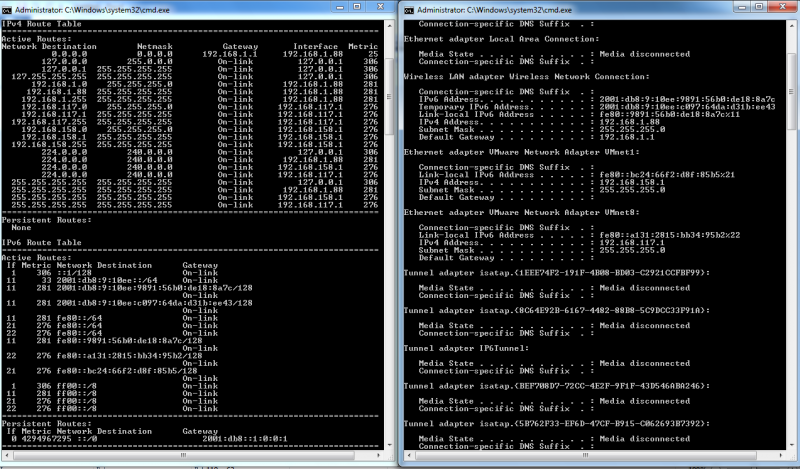This screenshot has width=800, height=469.
Task: Click the metric value '25' in default route
Action: click(373, 54)
